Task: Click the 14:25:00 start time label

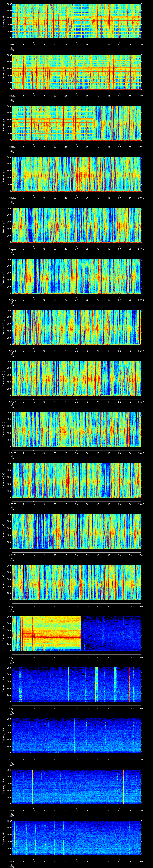Action: [x=12, y=504]
